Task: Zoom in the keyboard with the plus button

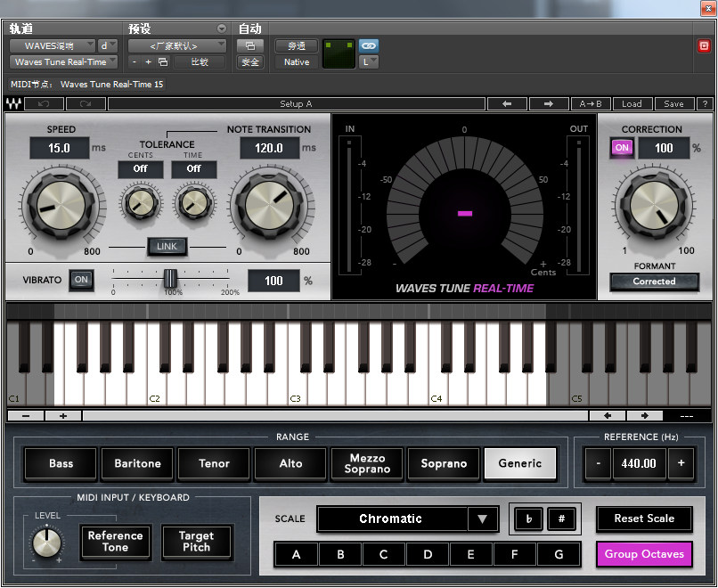Action: point(63,416)
